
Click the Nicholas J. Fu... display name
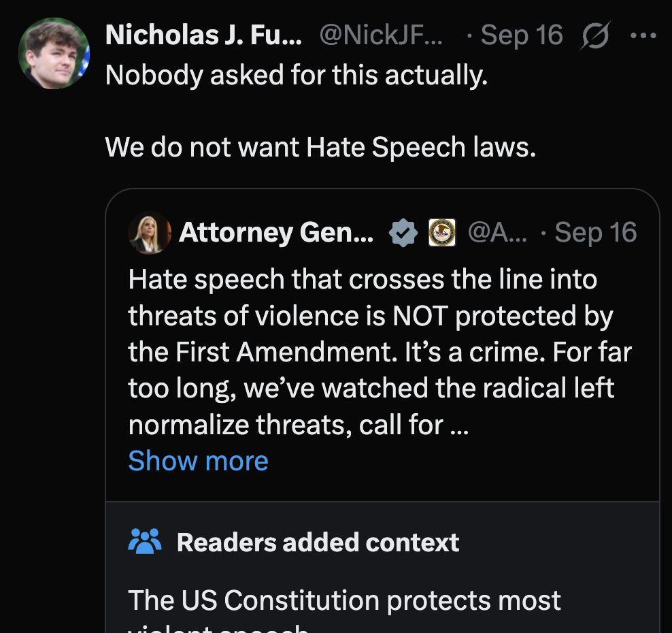click(203, 35)
